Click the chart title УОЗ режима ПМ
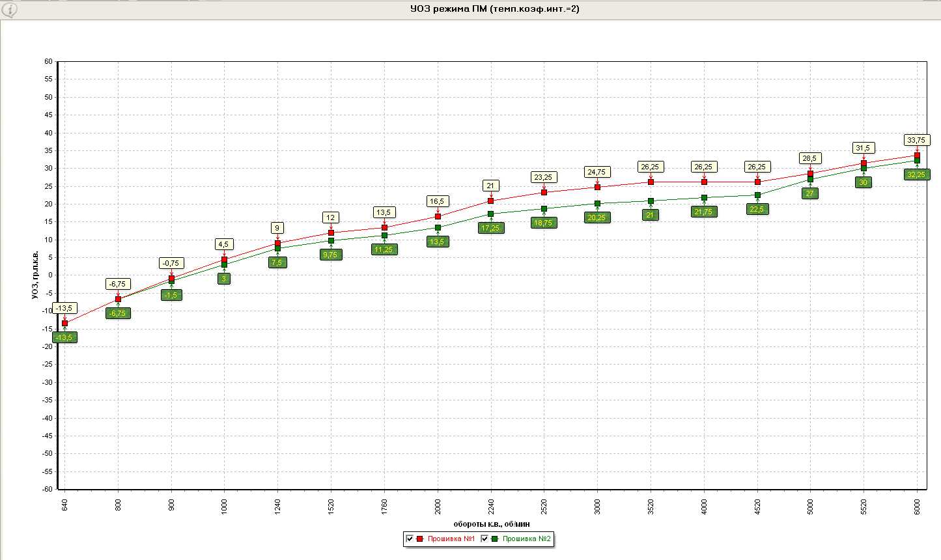 494,9
